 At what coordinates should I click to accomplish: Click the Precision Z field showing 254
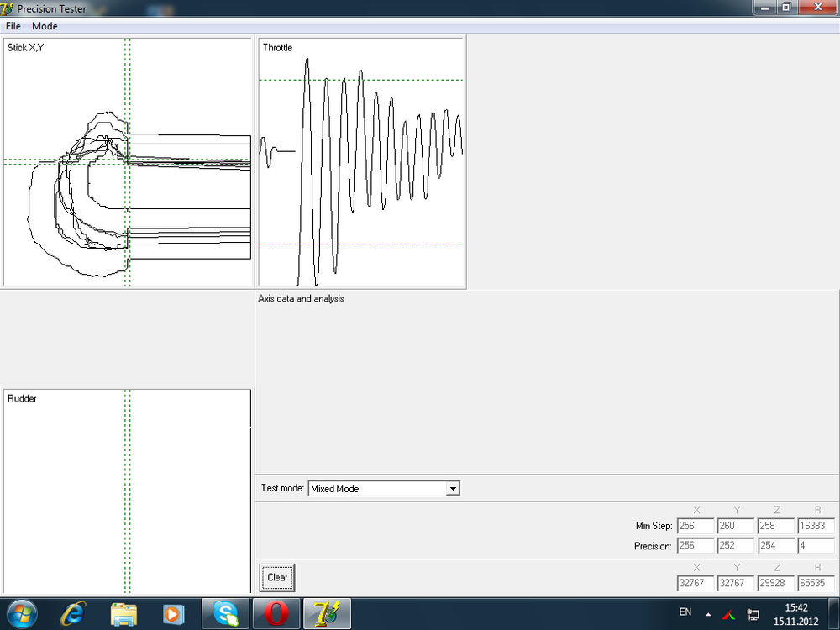click(x=775, y=546)
